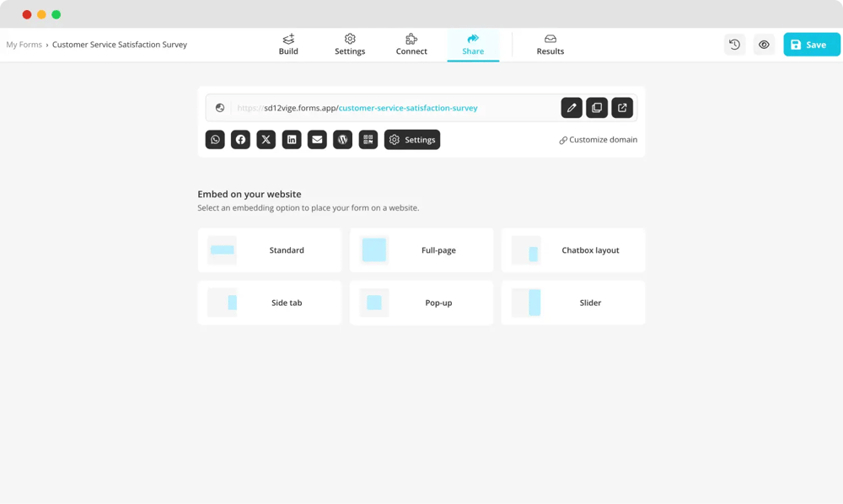Share form on Facebook

tap(240, 140)
